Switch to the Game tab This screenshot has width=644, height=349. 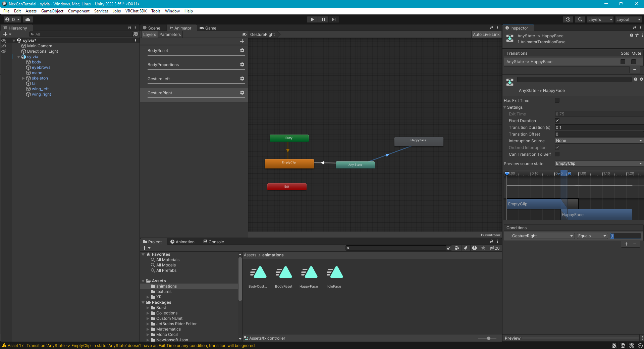[208, 28]
